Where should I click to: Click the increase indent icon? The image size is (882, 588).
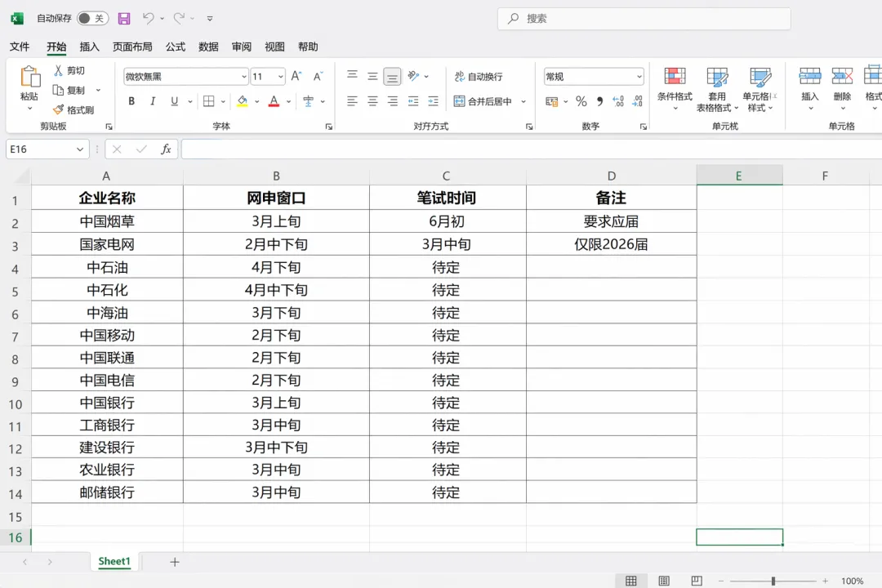point(433,101)
